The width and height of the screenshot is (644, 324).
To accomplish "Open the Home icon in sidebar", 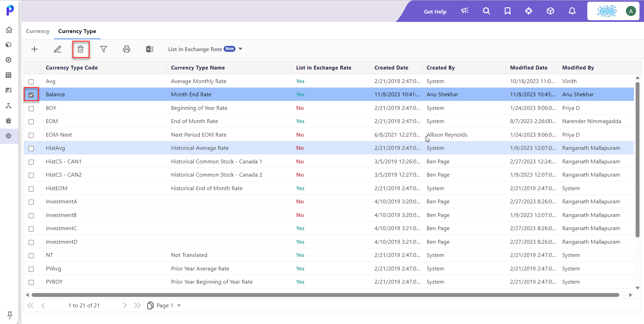I will tap(9, 30).
